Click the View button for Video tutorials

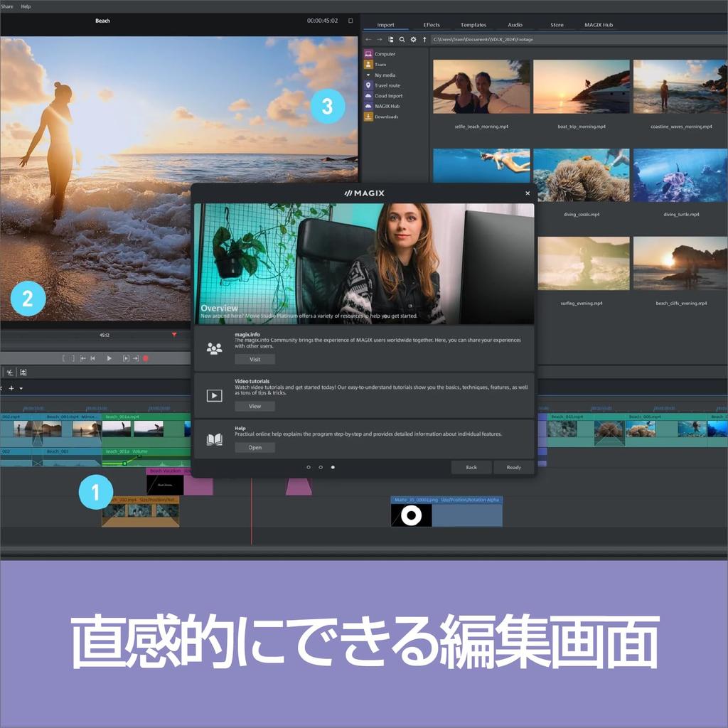pyautogui.click(x=255, y=406)
